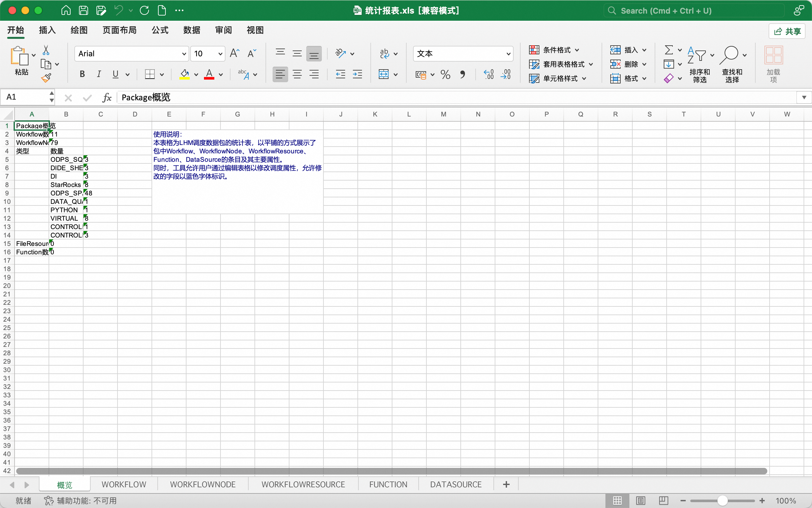Decrease font size with small A icon
Screen dimensions: 812x508
coord(252,53)
